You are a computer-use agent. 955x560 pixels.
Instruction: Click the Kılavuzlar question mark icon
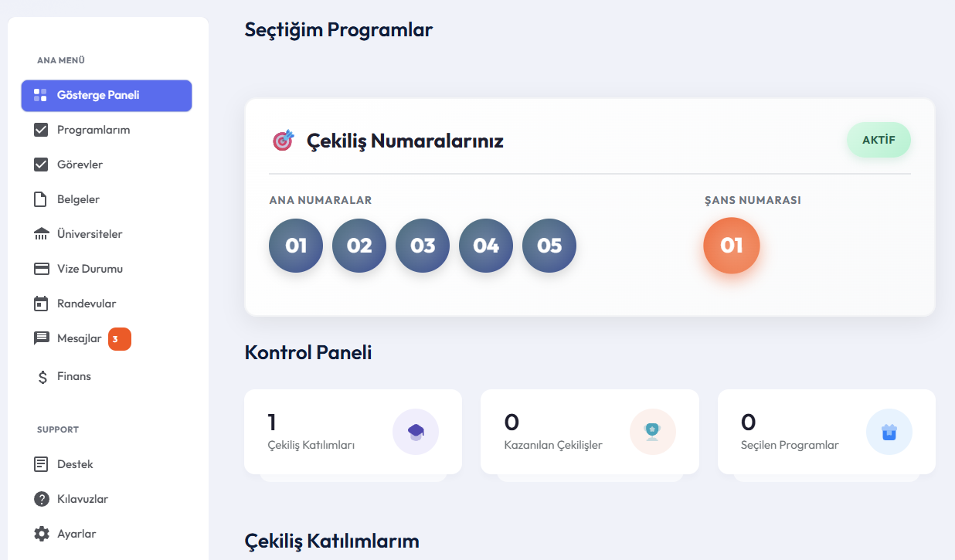[42, 499]
